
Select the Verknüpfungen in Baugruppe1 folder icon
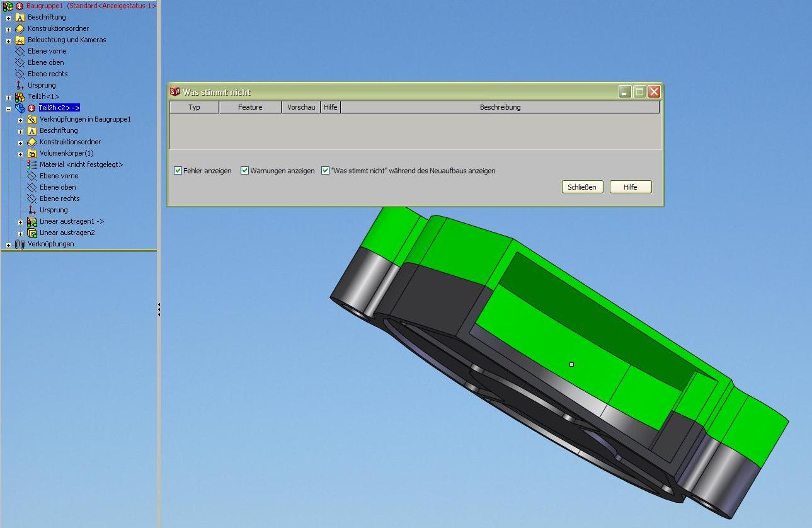[x=32, y=119]
